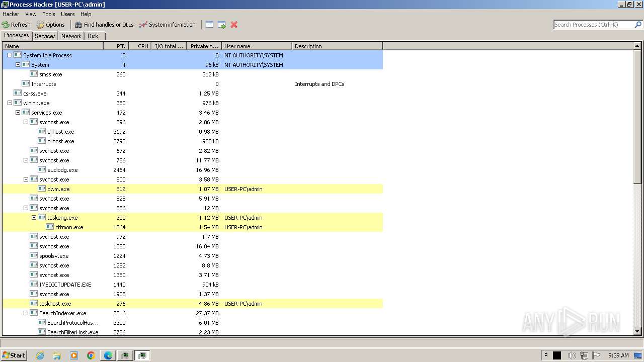This screenshot has width=644, height=362.
Task: Collapse the SearchIndexer.exe tree node
Action: pos(26,313)
